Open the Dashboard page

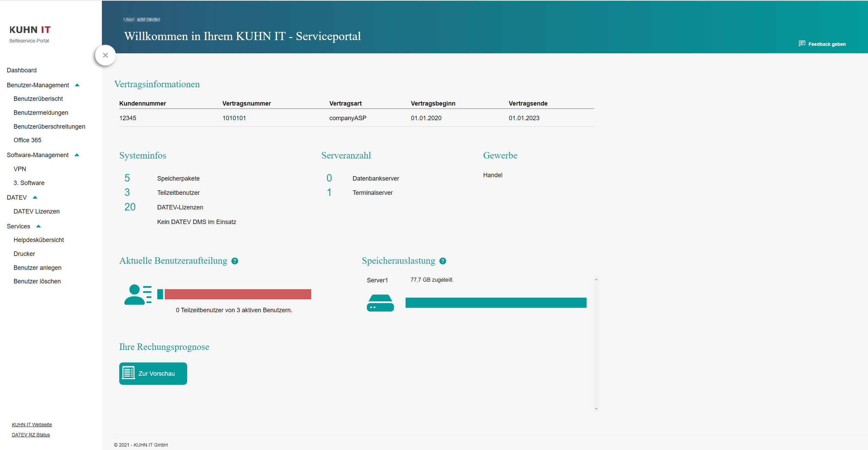point(22,70)
